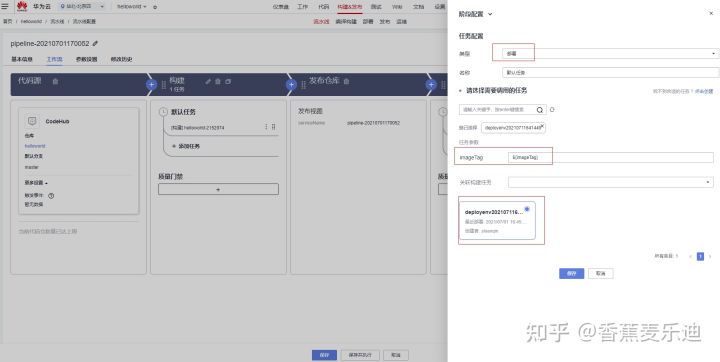
Task: Grab the 发布仓库 stage drag handle
Action: pos(303,85)
